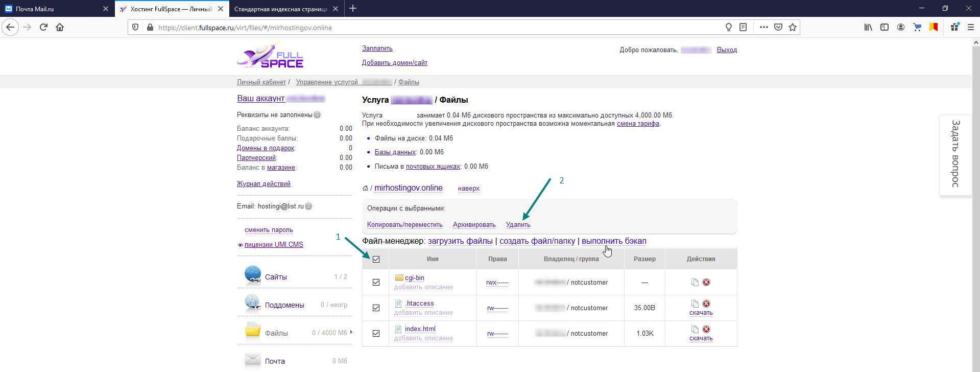Delete index.html with red cross icon
Viewport: 980px width, 372px height.
706,329
